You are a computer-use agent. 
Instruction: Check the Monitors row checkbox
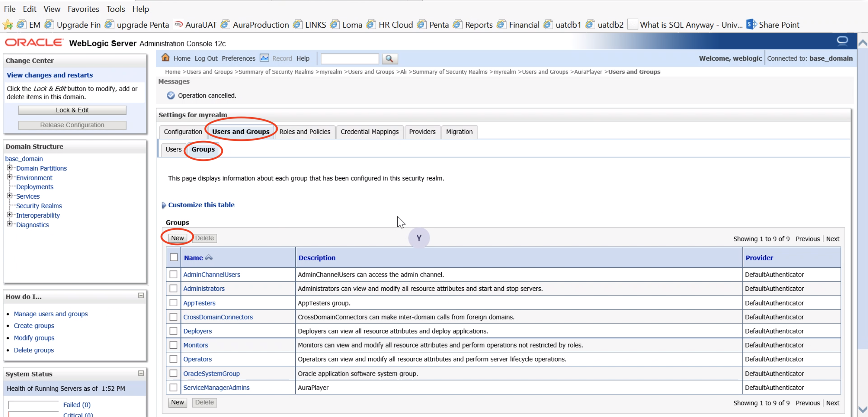click(173, 345)
